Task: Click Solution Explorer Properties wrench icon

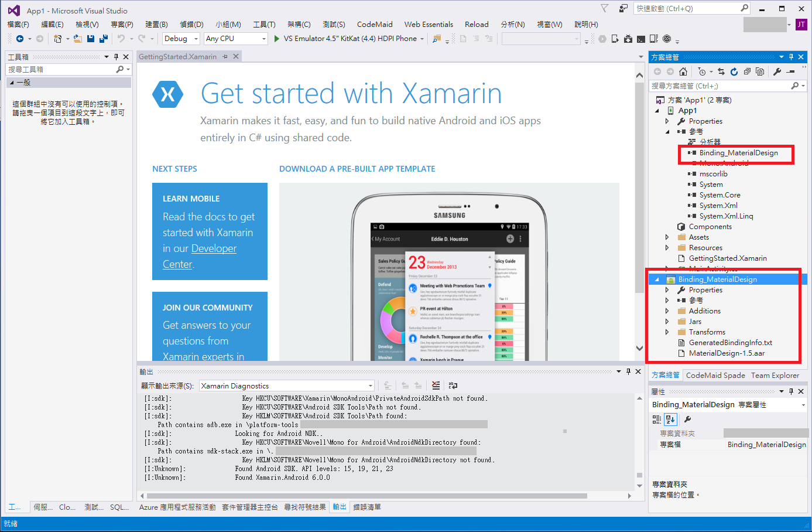Action: click(x=777, y=71)
